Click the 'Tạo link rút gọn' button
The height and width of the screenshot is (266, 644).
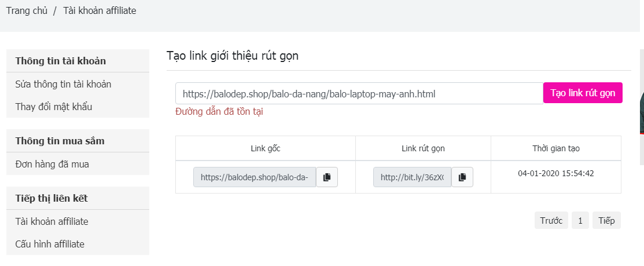pyautogui.click(x=583, y=93)
